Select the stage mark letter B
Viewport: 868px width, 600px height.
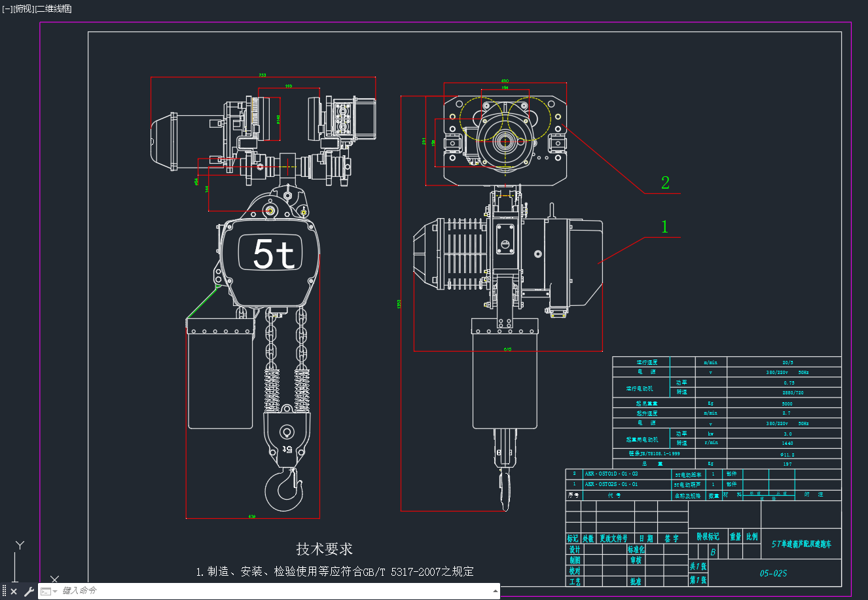(x=713, y=552)
